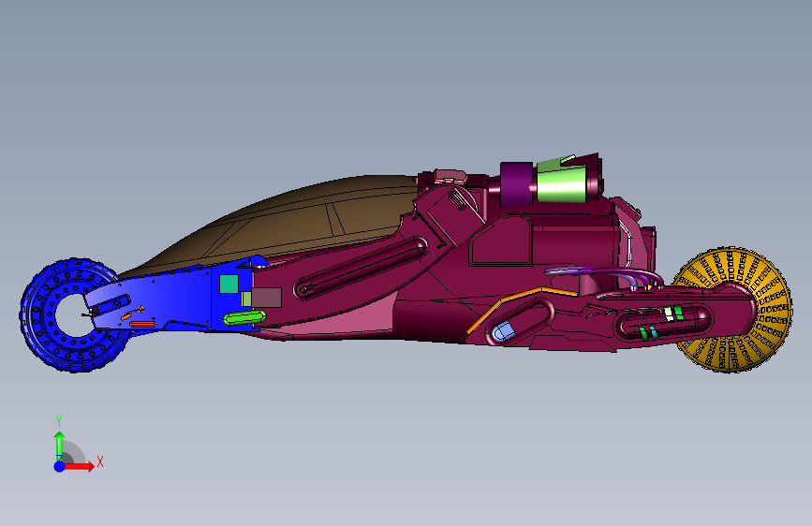The width and height of the screenshot is (812, 526).
Task: Select the light green cylinder on top
Action: pyautogui.click(x=561, y=183)
